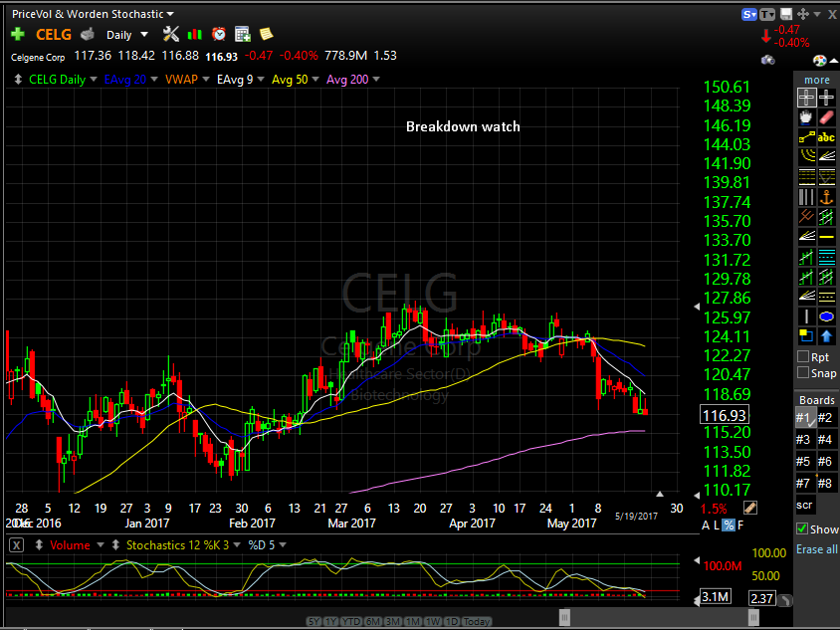Select the cyan horizontal levels tool

827,257
